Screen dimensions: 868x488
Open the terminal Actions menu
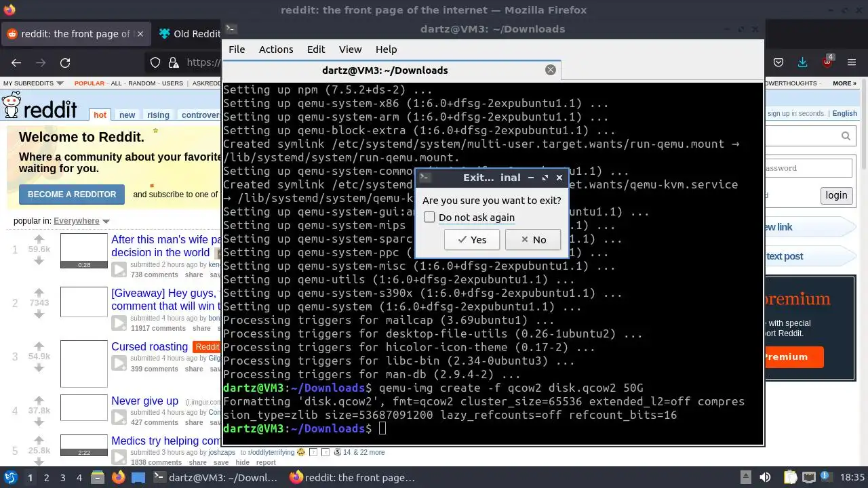[x=276, y=49]
